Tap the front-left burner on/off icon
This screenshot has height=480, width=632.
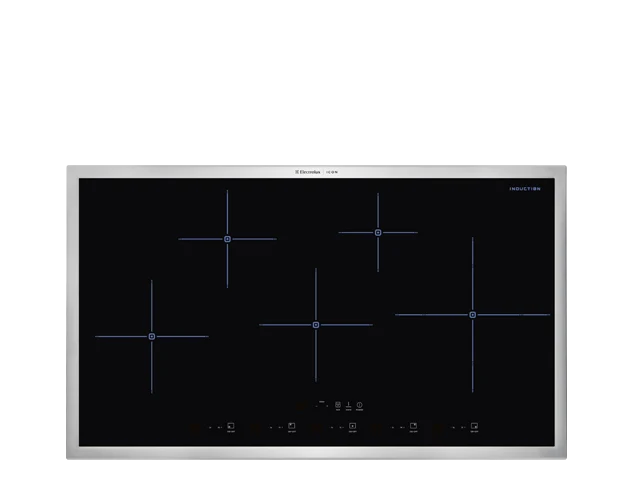click(231, 426)
